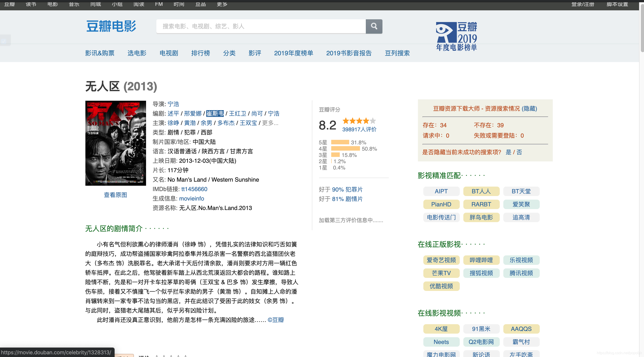The width and height of the screenshot is (644, 357).
Task: Go to 豆列搜索
Action: point(397,53)
